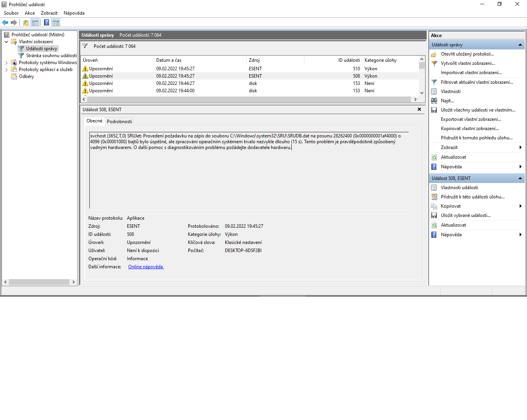
Task: Collapse the Vlastní zobrazení tree node
Action: pyautogui.click(x=6, y=42)
